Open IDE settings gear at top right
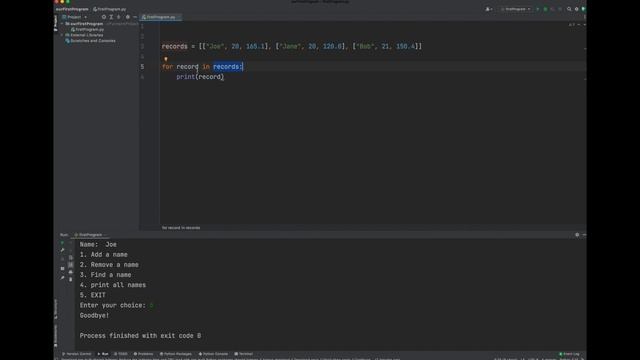640x360 pixels. coord(576,9)
